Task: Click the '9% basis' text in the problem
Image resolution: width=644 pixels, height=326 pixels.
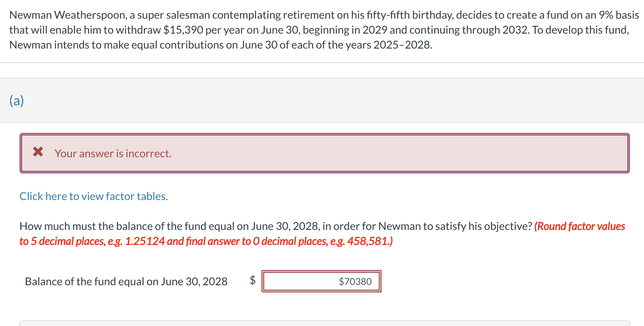Action: (x=619, y=15)
